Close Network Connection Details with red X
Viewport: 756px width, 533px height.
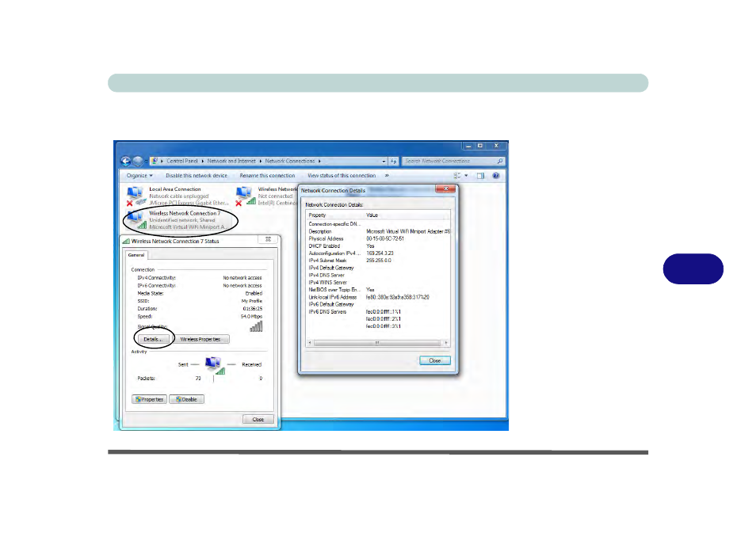[445, 189]
